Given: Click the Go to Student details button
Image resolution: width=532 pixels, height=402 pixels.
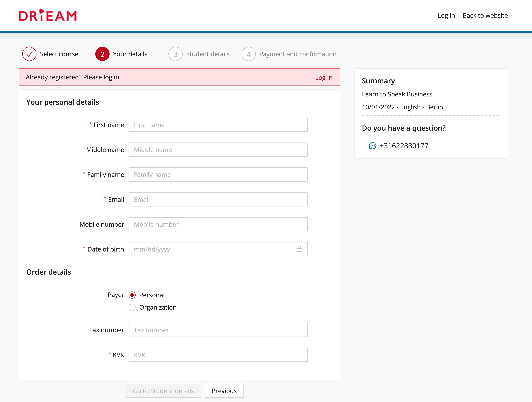Looking at the screenshot, I should click(x=163, y=391).
